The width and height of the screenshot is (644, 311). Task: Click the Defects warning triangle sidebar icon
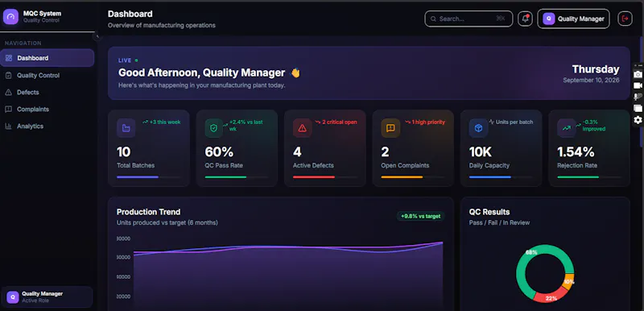(x=8, y=93)
